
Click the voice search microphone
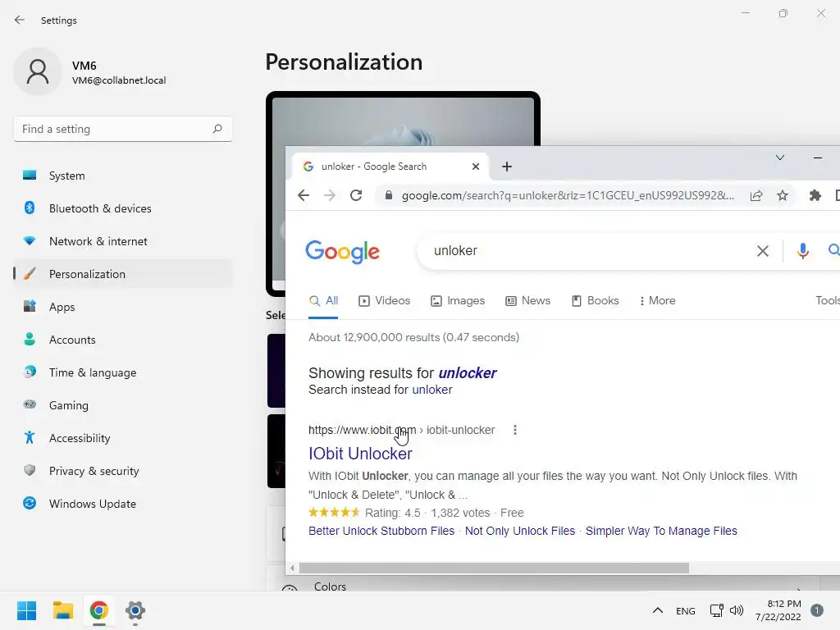pyautogui.click(x=802, y=251)
